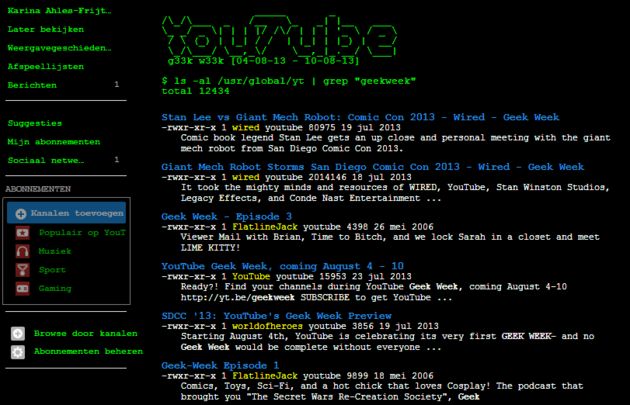The width and height of the screenshot is (630, 405).
Task: Click the 'total 12434' text
Action: point(195,91)
